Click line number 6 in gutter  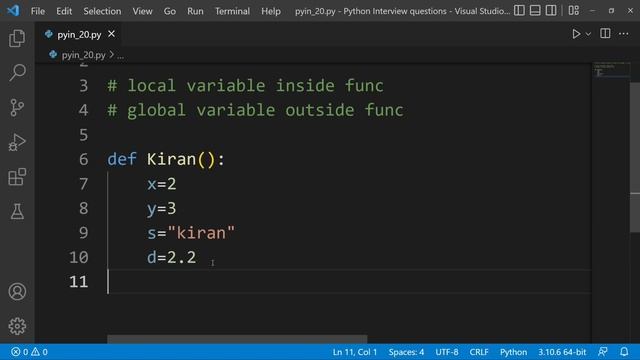pyautogui.click(x=84, y=159)
